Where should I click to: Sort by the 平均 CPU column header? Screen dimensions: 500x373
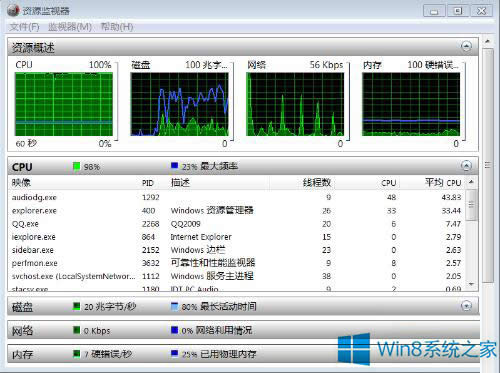coord(443,183)
